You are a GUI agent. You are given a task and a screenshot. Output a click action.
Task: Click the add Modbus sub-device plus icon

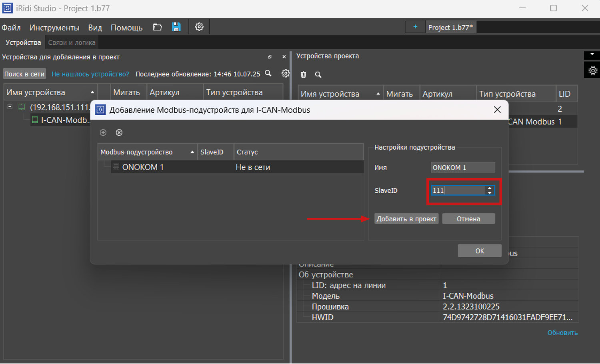[x=103, y=133]
